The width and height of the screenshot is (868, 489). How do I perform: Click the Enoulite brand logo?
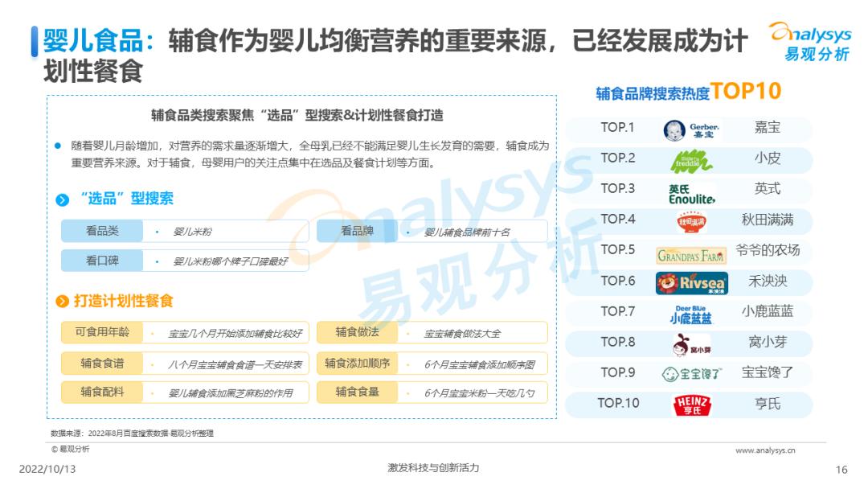pos(691,195)
